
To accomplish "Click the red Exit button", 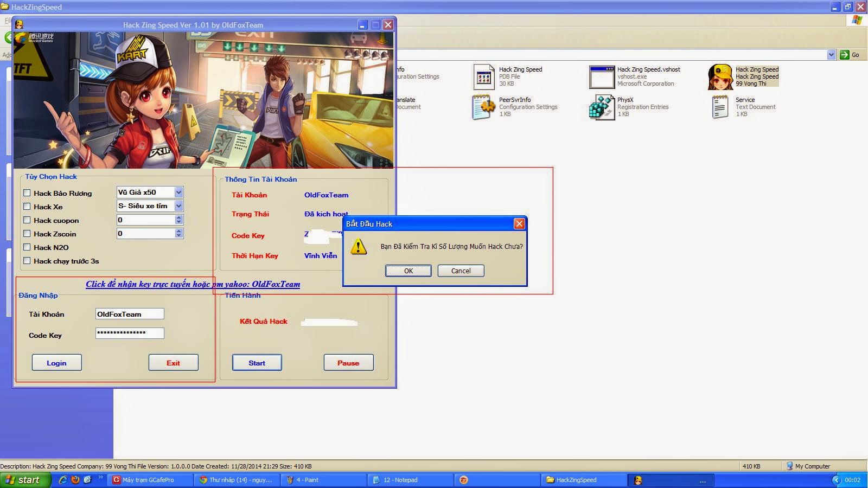I will pyautogui.click(x=173, y=363).
